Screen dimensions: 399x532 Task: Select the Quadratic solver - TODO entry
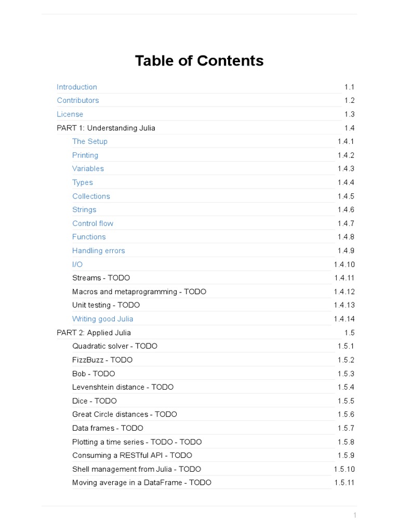click(115, 346)
